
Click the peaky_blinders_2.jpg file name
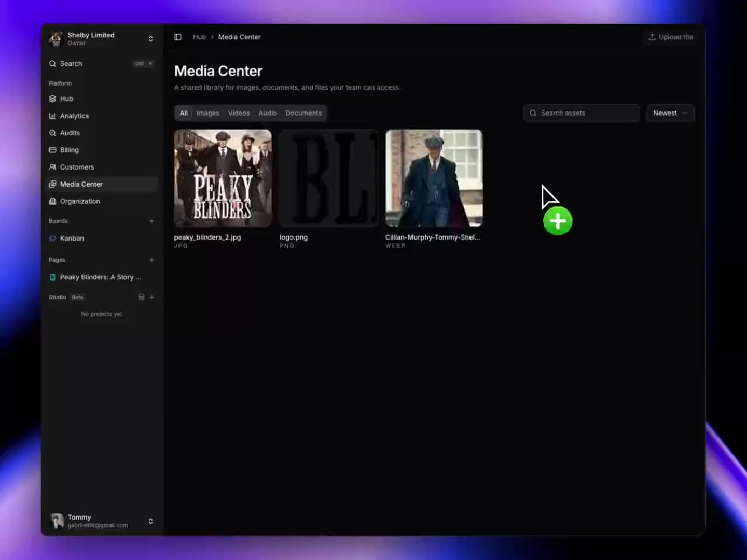click(208, 237)
